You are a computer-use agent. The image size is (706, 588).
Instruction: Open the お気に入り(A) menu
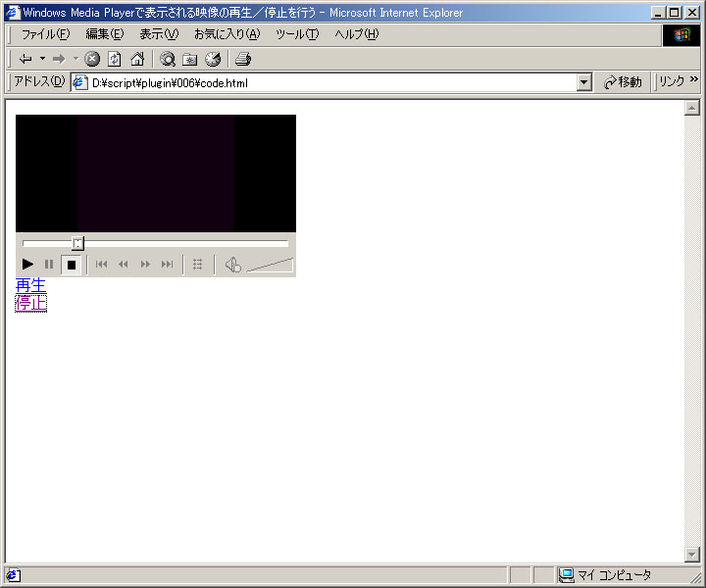(227, 34)
